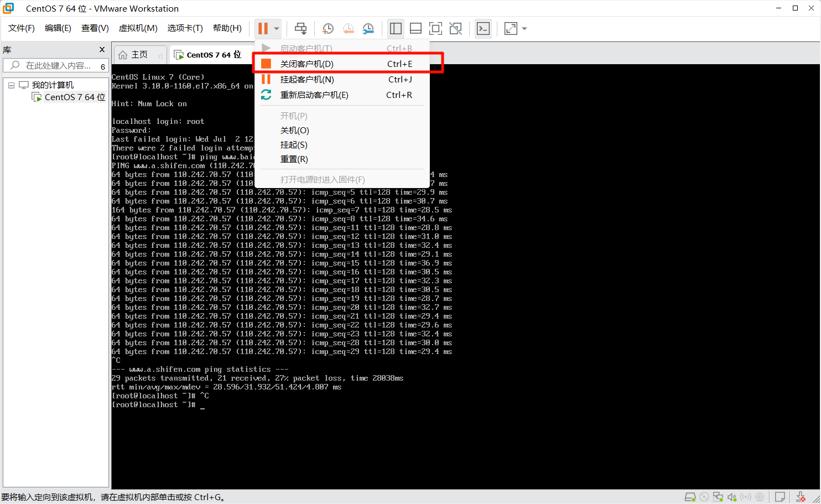Click the network adapter status bar icon
Image resolution: width=821 pixels, height=504 pixels.
tap(718, 497)
